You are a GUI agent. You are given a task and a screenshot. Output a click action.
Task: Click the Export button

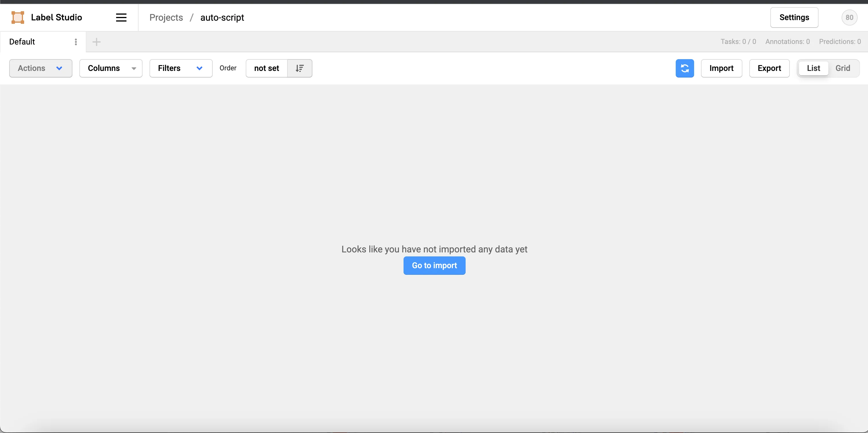(769, 68)
